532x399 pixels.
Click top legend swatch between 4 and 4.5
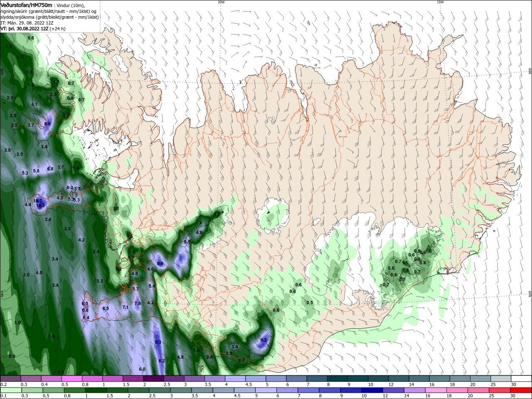(235, 379)
